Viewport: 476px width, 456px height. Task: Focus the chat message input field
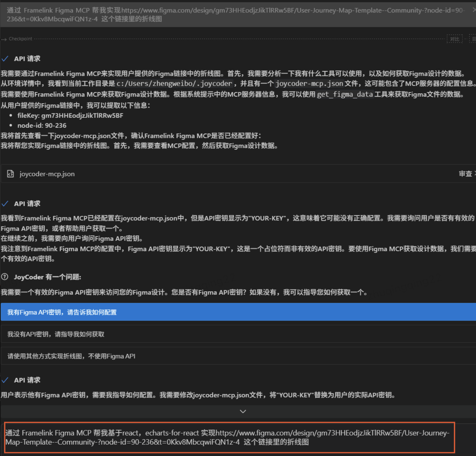(x=230, y=437)
